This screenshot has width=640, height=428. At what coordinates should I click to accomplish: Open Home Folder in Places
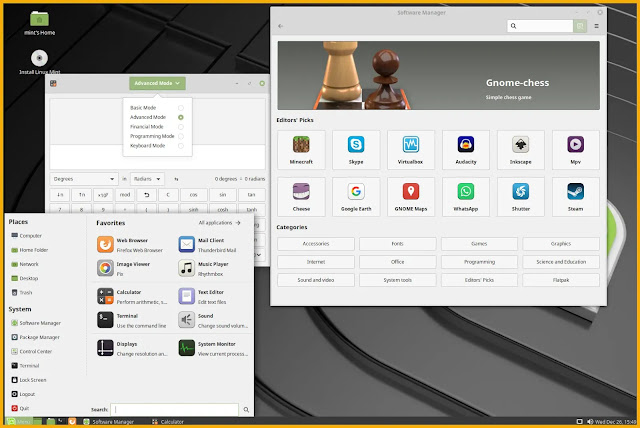(29, 250)
